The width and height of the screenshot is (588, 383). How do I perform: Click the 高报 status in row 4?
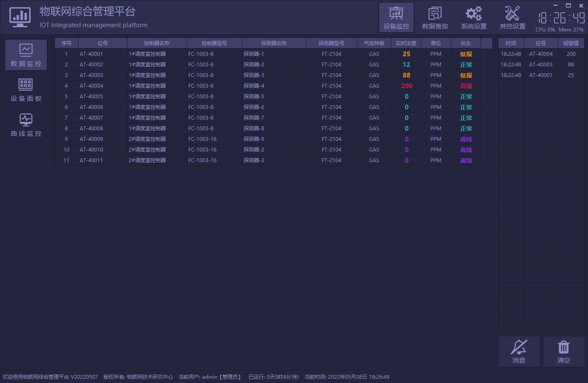(x=466, y=86)
